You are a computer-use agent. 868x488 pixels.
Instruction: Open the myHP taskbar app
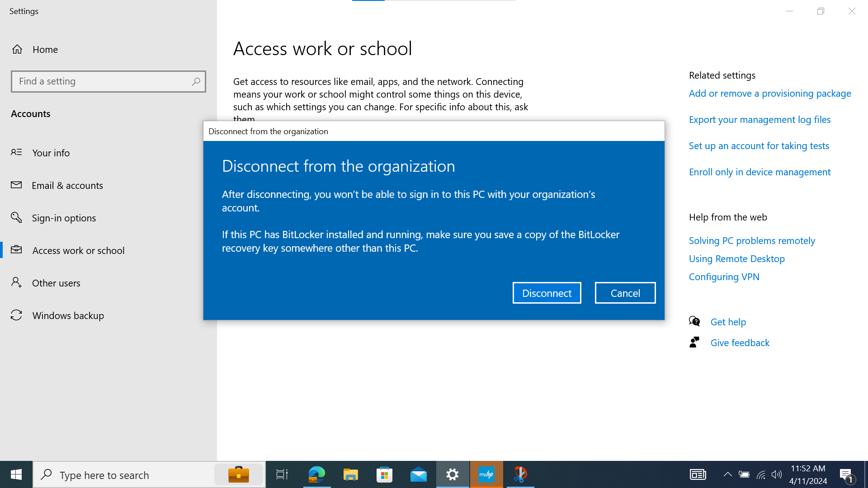tap(486, 474)
